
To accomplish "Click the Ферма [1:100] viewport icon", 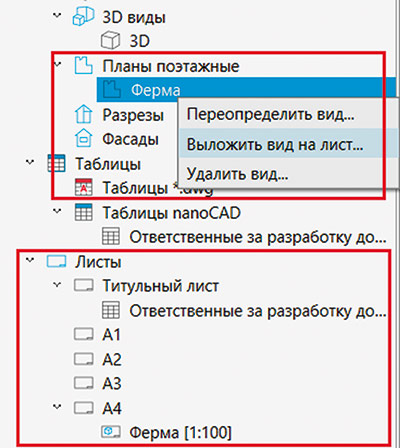I will (111, 432).
